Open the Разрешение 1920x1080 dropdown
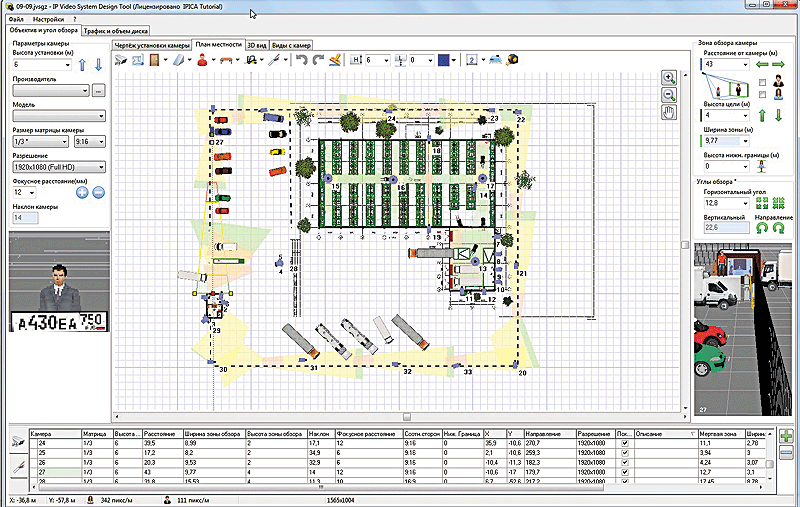The image size is (800, 507). 57,169
